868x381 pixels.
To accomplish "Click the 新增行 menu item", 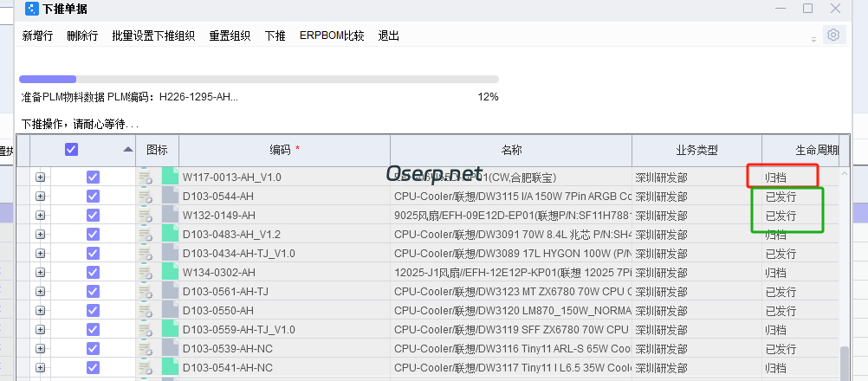I will pos(37,36).
